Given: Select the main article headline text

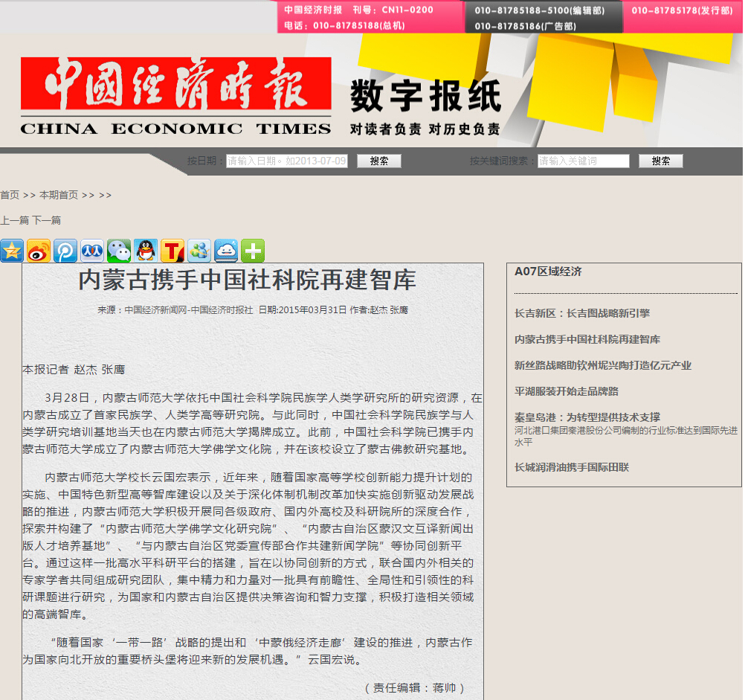Looking at the screenshot, I should [x=247, y=280].
